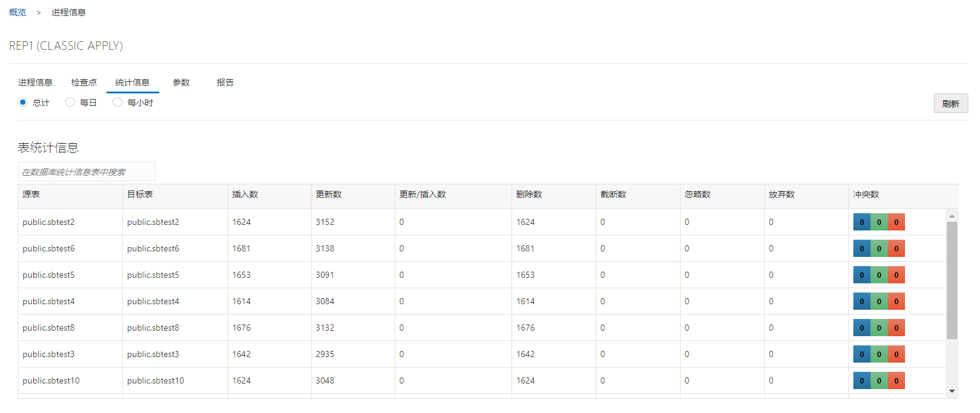Sort by 更新数 column header

[329, 194]
